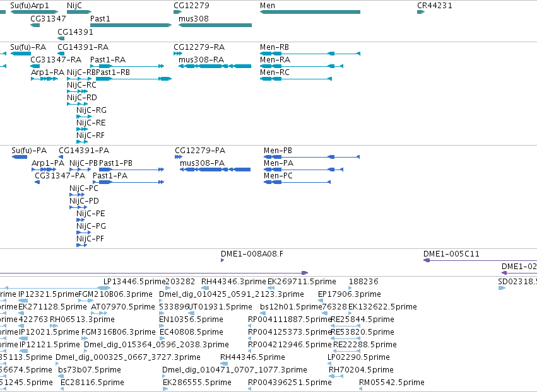Select the NijC-PF protein label
The height and width of the screenshot is (392, 537).
click(90, 239)
